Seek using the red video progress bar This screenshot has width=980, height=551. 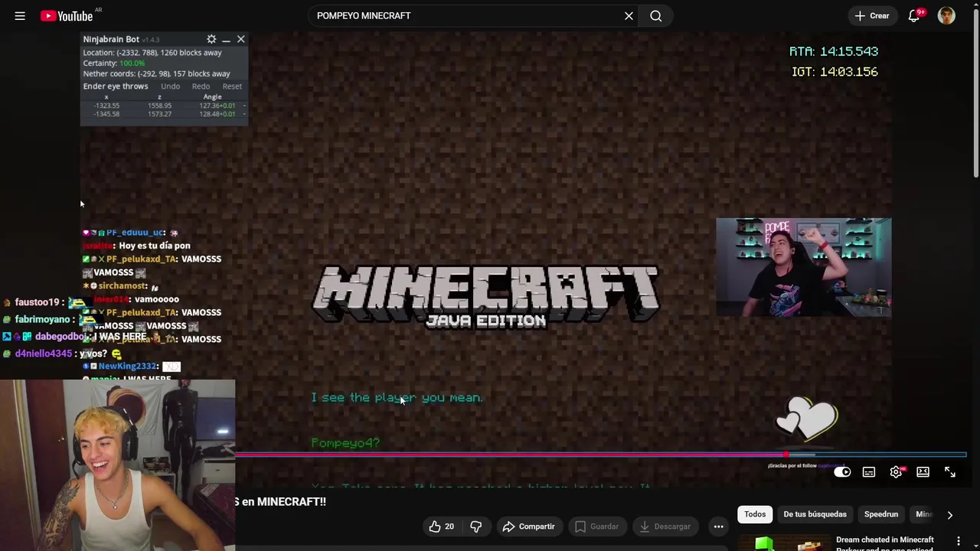tap(600, 455)
